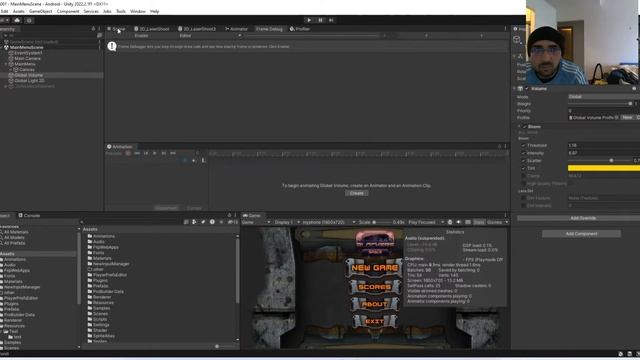This screenshot has height=360, width=640.
Task: Toggle the Volume component enabled checkbox
Action: click(x=527, y=89)
